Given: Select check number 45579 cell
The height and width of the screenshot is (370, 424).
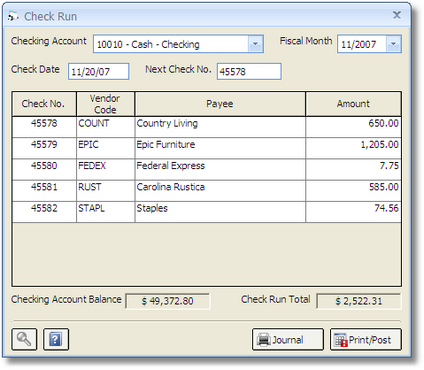Looking at the screenshot, I should pyautogui.click(x=44, y=148).
